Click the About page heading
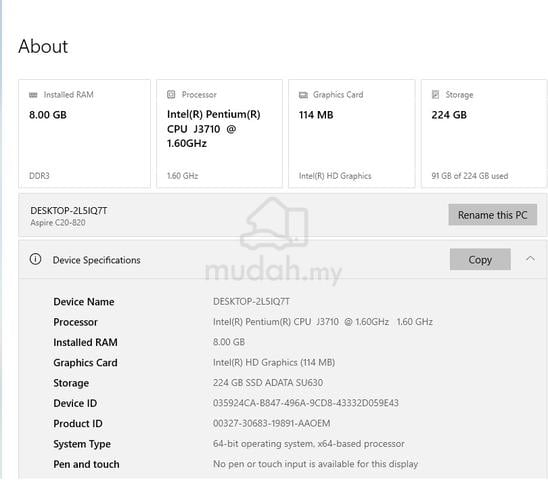 (x=43, y=46)
